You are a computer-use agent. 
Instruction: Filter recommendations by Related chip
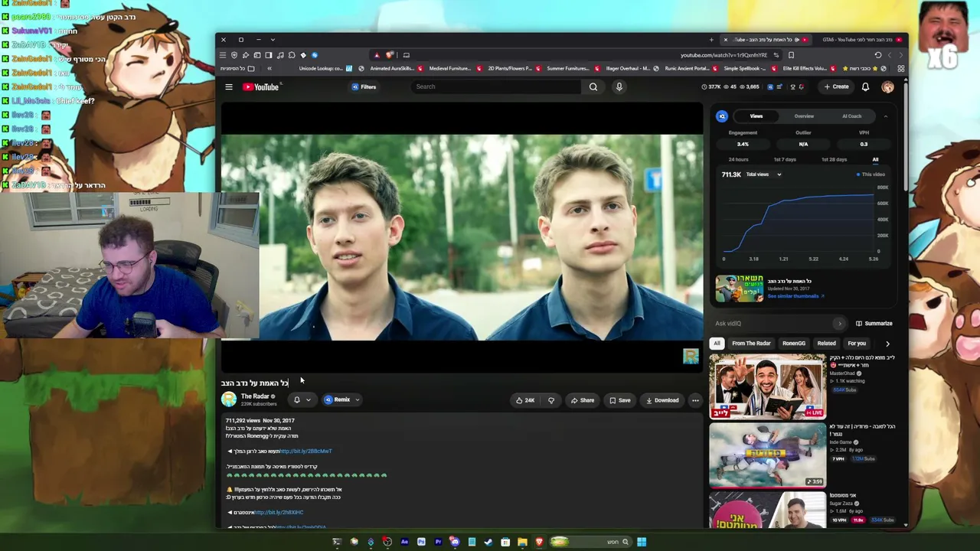(x=826, y=344)
